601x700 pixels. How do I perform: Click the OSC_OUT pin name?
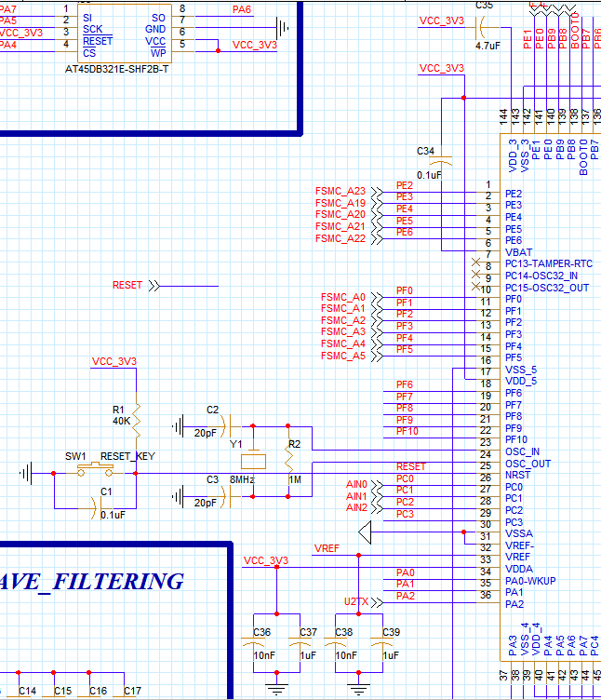[528, 464]
